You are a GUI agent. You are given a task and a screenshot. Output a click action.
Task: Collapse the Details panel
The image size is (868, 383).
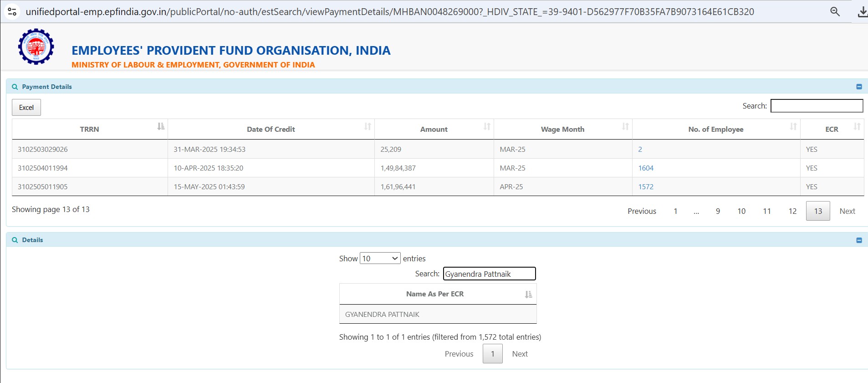(x=859, y=240)
